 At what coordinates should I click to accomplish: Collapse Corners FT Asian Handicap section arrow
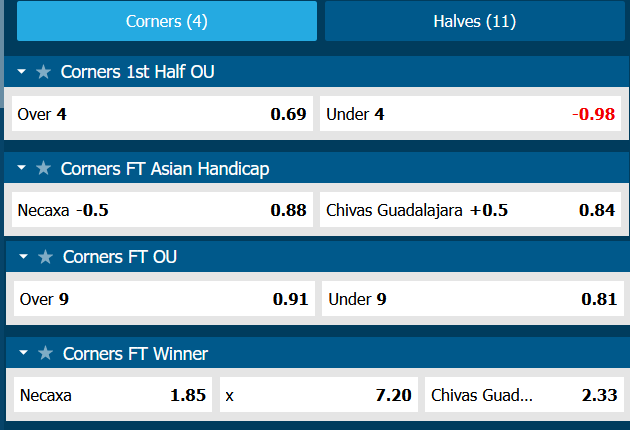point(22,169)
